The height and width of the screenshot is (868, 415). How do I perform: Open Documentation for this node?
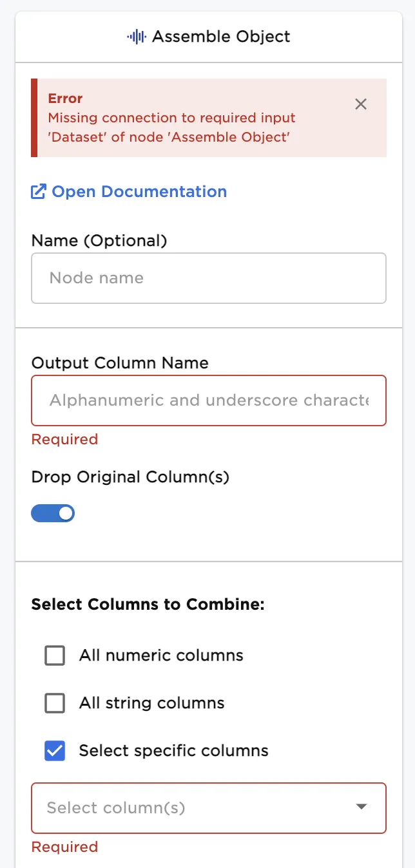(x=138, y=191)
